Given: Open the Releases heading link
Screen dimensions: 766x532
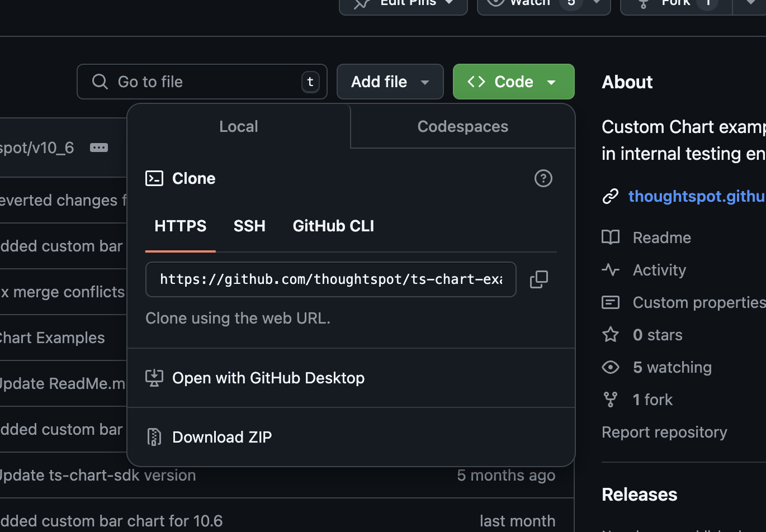Looking at the screenshot, I should tap(640, 495).
